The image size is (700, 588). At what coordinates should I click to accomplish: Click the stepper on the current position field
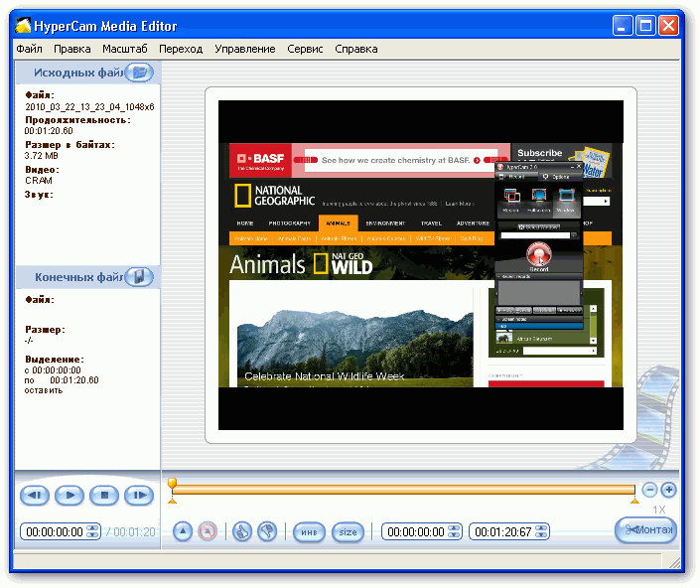click(x=92, y=531)
